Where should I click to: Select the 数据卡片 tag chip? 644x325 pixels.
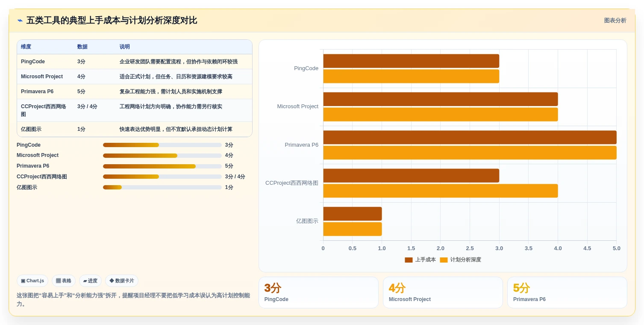click(x=122, y=281)
